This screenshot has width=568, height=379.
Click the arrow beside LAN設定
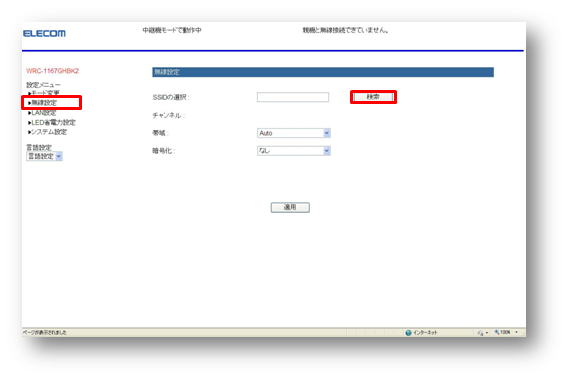pyautogui.click(x=29, y=113)
